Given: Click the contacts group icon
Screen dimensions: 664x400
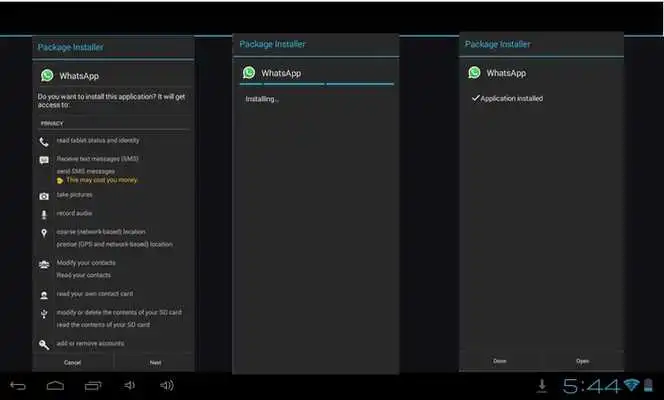Looking at the screenshot, I should [x=44, y=264].
